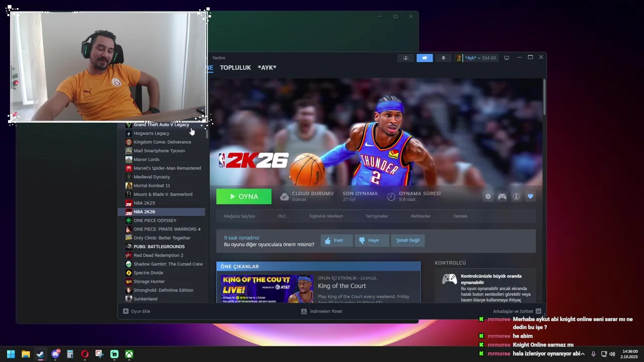Image resolution: width=644 pixels, height=362 pixels.
Task: Show NBA 2K26 game info icon
Action: tap(516, 197)
